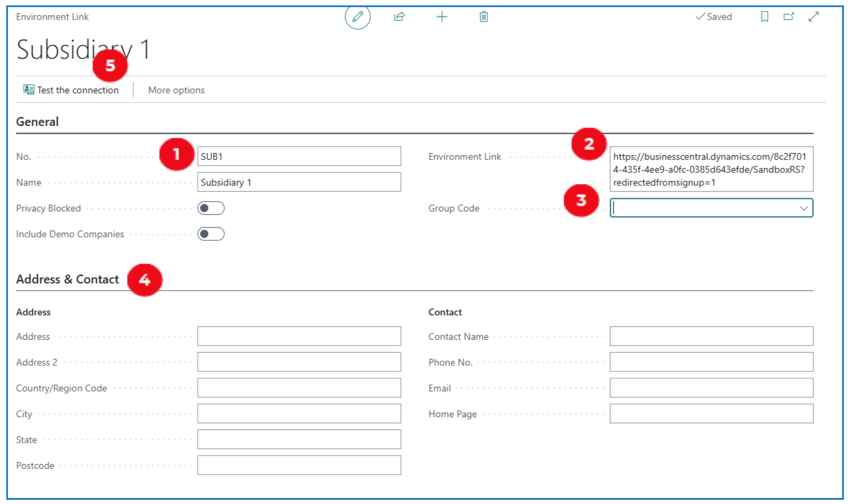Click the trash delete icon
850x504 pixels.
pyautogui.click(x=483, y=17)
